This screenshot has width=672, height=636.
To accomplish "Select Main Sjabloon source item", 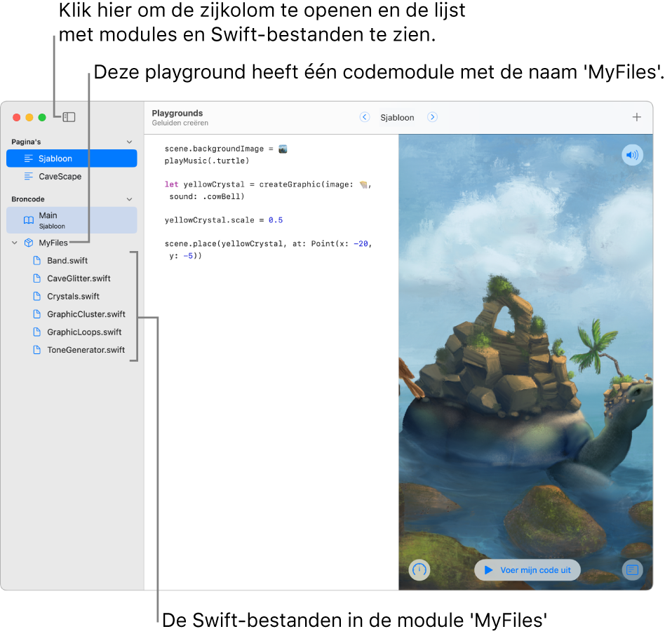I will pos(72,220).
